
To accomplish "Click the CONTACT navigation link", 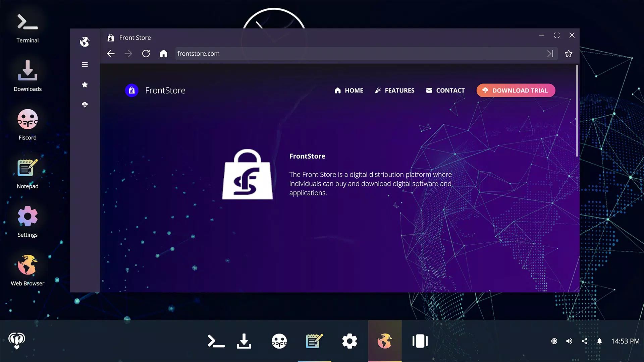I will click(x=445, y=90).
